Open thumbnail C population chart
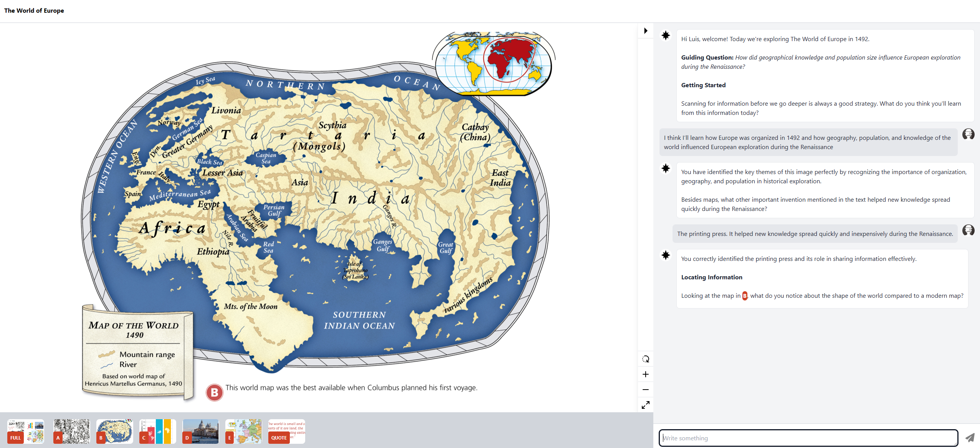 [157, 431]
